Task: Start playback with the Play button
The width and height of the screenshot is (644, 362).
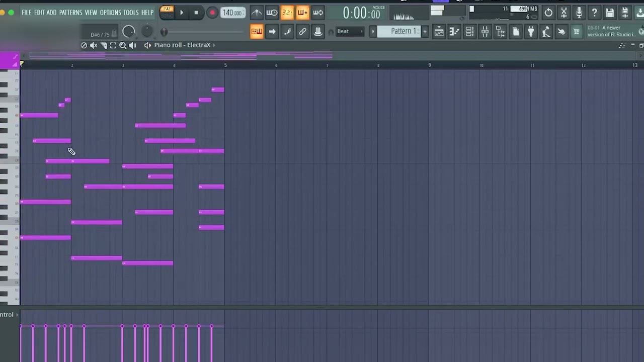Action: [x=182, y=13]
